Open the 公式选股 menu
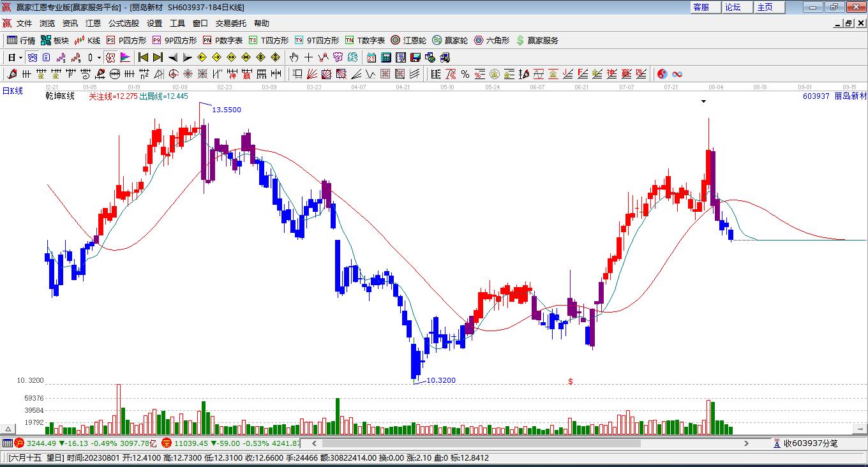 (x=124, y=23)
